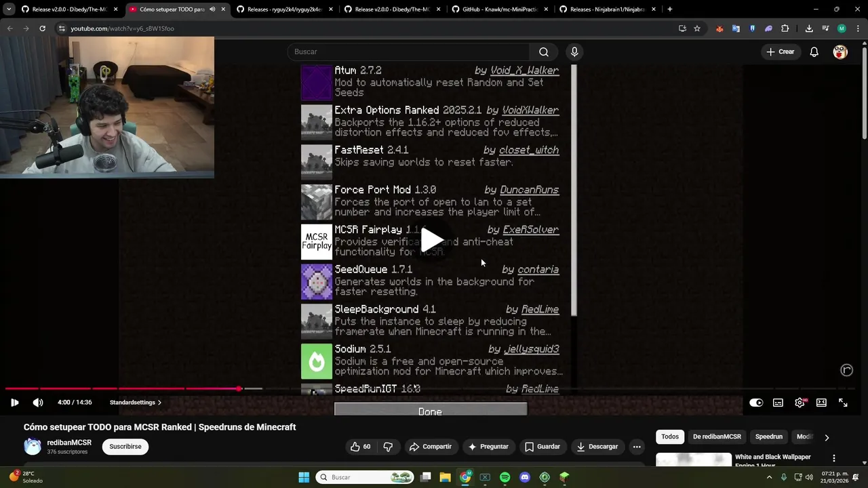Reload the current page
The height and width of the screenshot is (488, 868).
pyautogui.click(x=42, y=28)
